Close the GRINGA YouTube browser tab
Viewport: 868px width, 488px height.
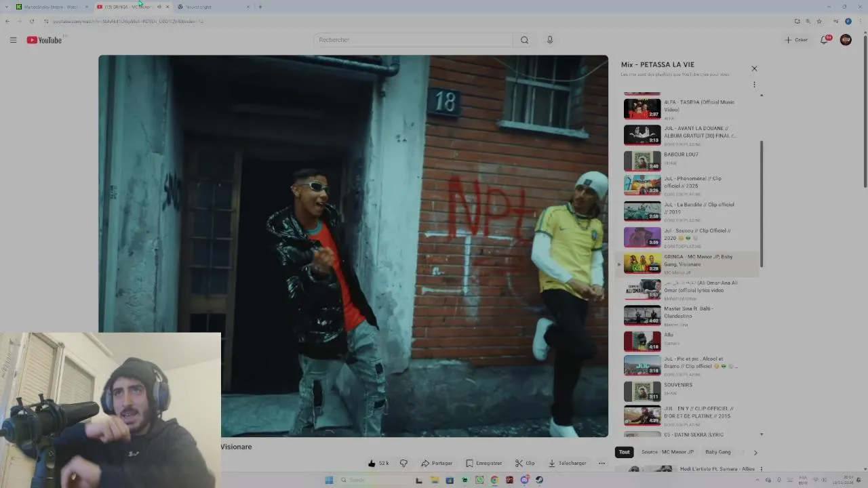[x=167, y=7]
